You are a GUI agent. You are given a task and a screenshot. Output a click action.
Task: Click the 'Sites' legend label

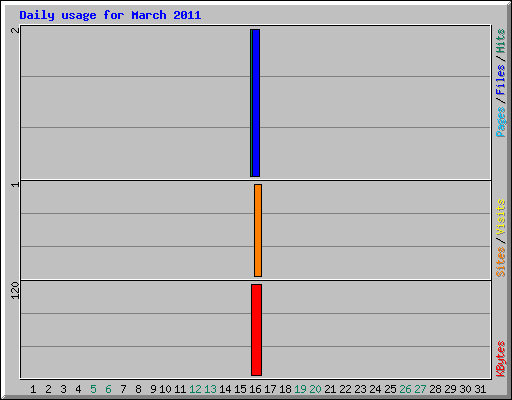pos(500,262)
